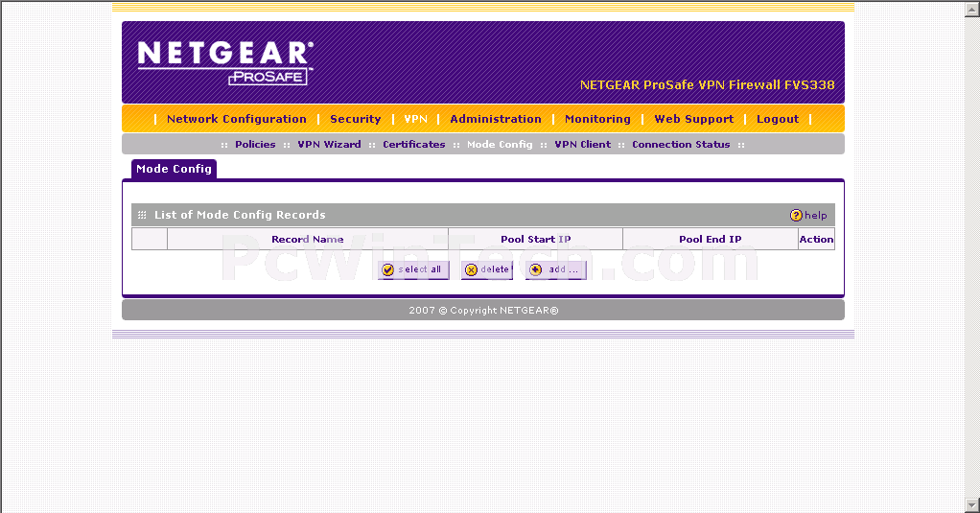Select the Mode Config submenu item
The height and width of the screenshot is (513, 980).
point(500,145)
